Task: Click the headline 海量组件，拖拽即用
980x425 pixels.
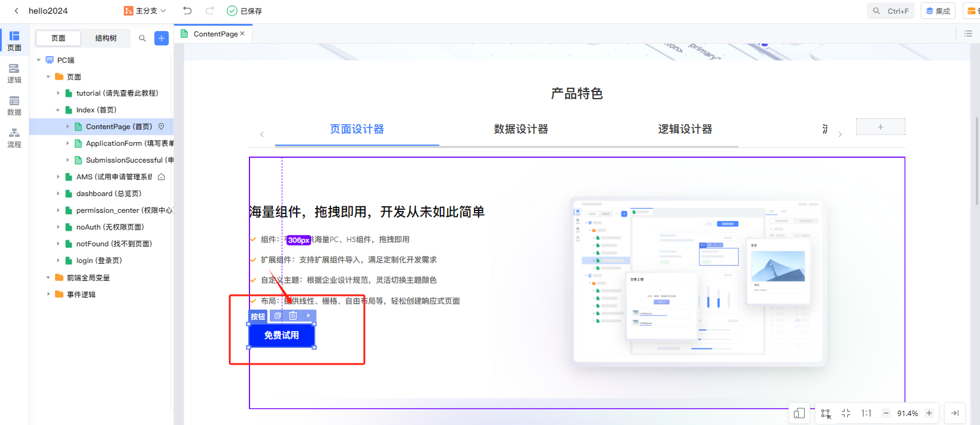Action: 367,212
